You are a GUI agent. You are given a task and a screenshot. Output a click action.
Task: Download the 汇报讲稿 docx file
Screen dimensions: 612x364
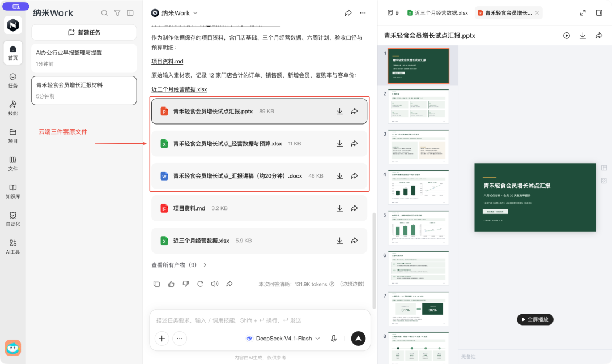(x=339, y=176)
